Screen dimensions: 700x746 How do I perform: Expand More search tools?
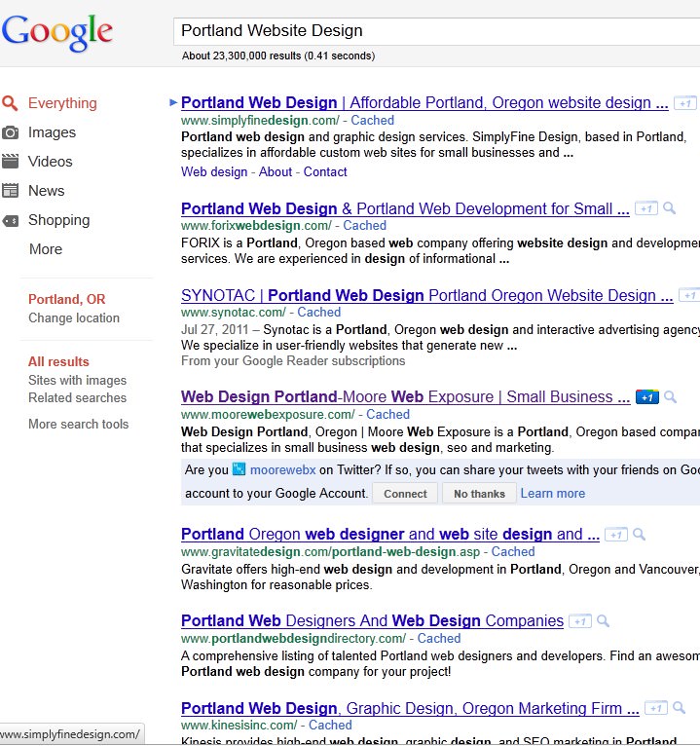click(79, 424)
